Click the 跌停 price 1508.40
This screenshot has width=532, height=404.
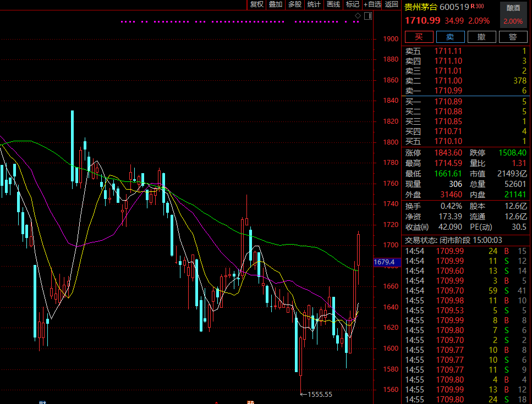pyautogui.click(x=512, y=153)
